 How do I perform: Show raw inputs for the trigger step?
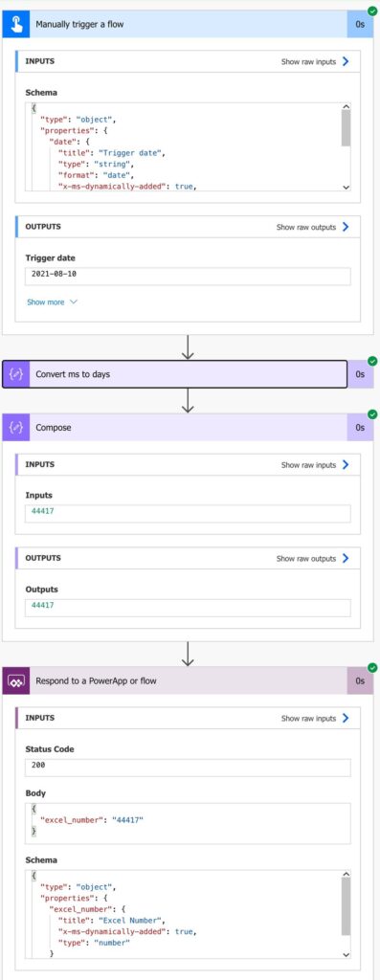(x=314, y=62)
